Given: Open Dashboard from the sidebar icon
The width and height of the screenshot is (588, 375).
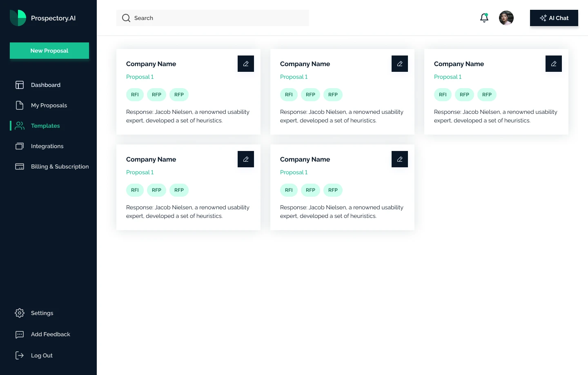Looking at the screenshot, I should pos(20,85).
